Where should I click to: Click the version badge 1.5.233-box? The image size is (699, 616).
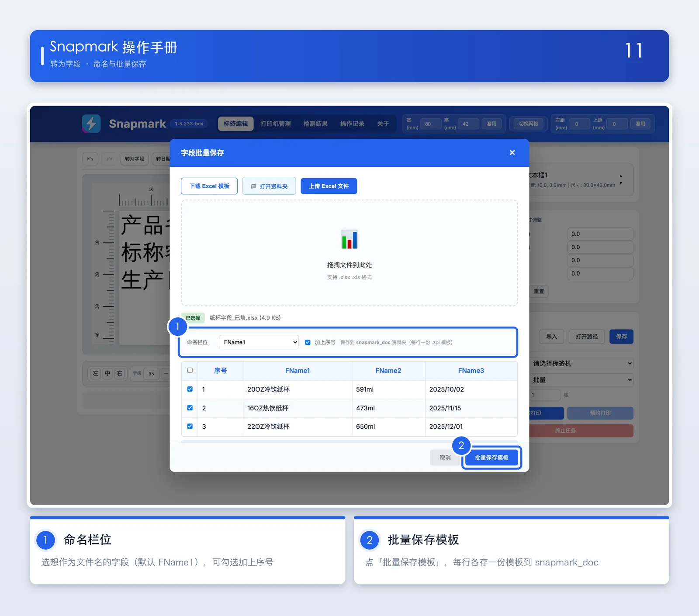[189, 124]
